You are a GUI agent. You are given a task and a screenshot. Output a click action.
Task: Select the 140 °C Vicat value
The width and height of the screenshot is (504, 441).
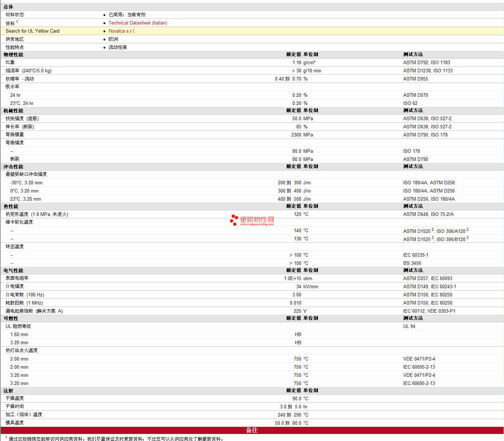point(301,231)
